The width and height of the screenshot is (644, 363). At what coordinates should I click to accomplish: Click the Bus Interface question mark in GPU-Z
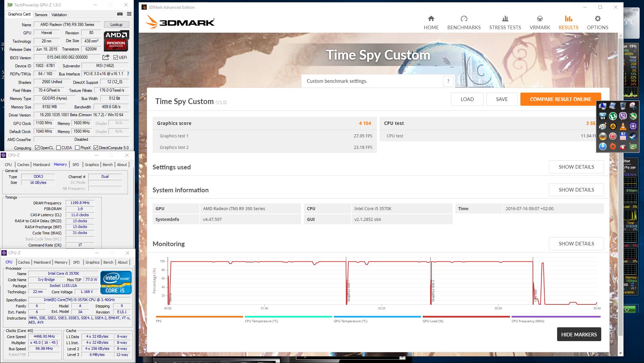click(128, 74)
